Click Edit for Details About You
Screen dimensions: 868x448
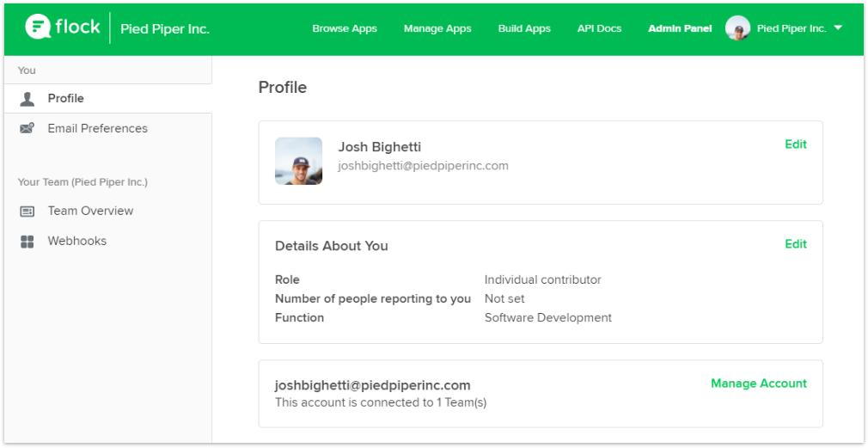point(796,244)
